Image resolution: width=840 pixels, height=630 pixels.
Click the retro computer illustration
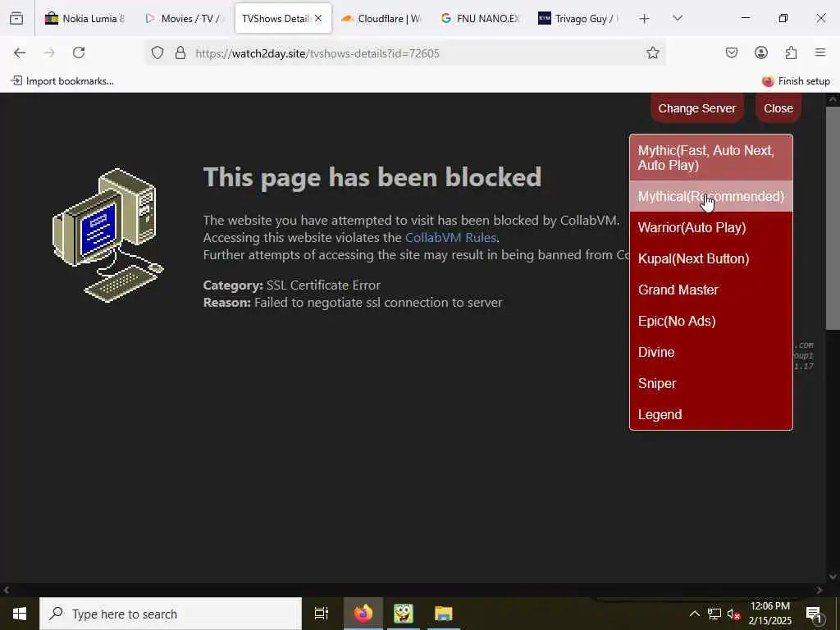tap(107, 235)
